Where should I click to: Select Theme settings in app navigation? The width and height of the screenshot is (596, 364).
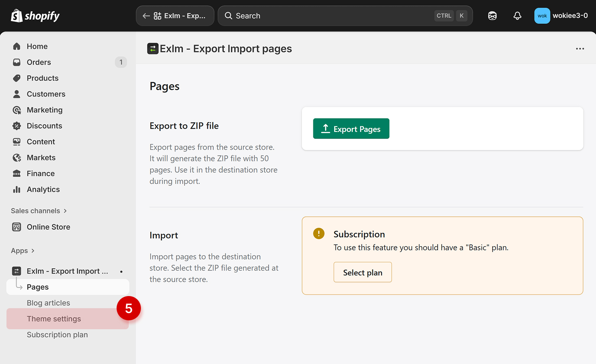(54, 319)
